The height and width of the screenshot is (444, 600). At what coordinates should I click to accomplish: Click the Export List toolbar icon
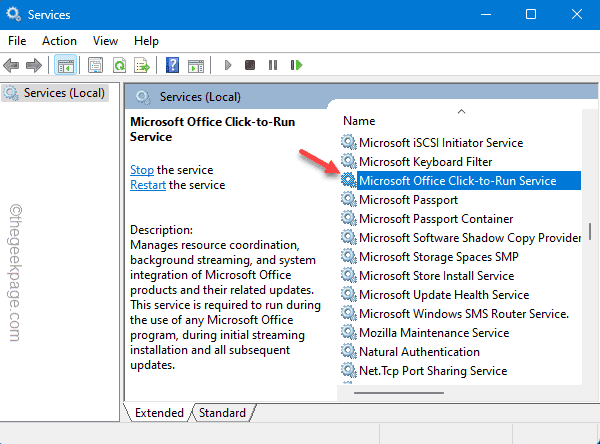[x=142, y=65]
